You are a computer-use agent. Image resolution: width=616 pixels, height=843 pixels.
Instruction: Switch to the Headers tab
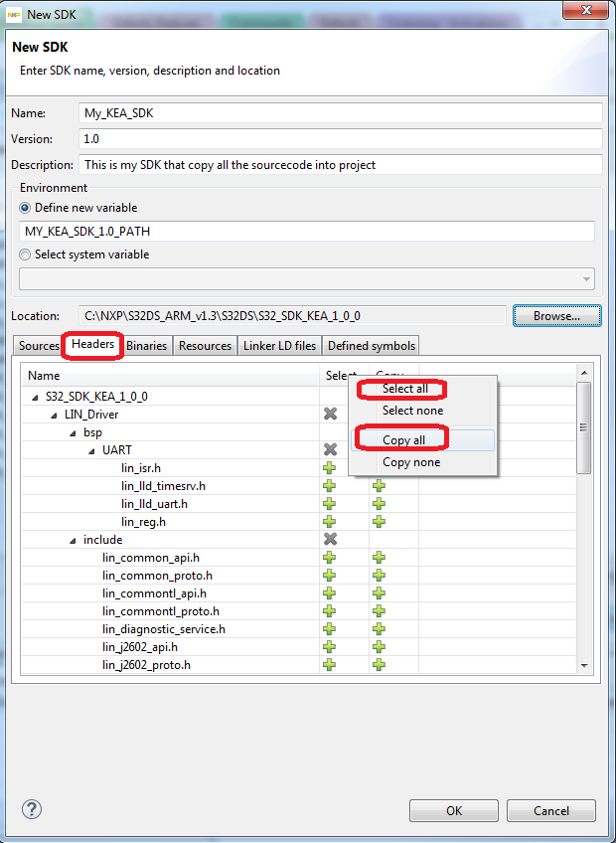tap(93, 344)
